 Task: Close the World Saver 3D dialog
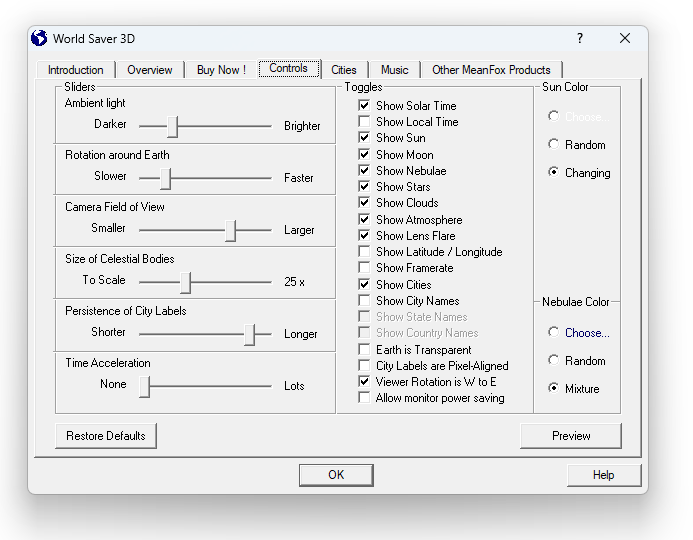coord(624,38)
